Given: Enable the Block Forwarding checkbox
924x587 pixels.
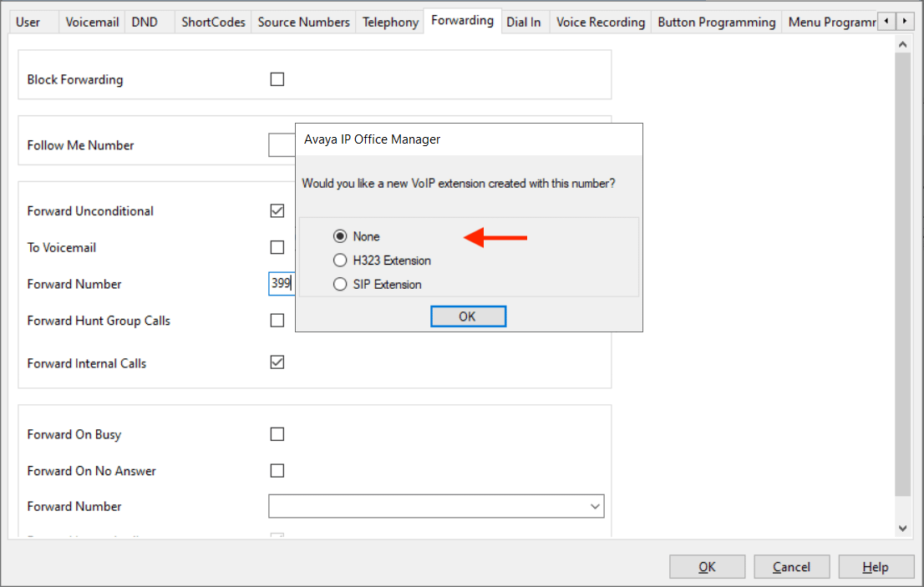Looking at the screenshot, I should coord(277,79).
